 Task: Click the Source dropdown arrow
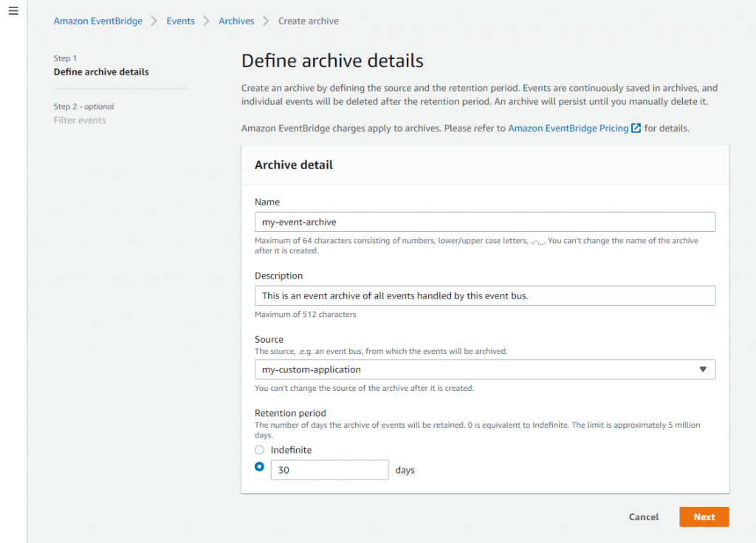pos(703,369)
